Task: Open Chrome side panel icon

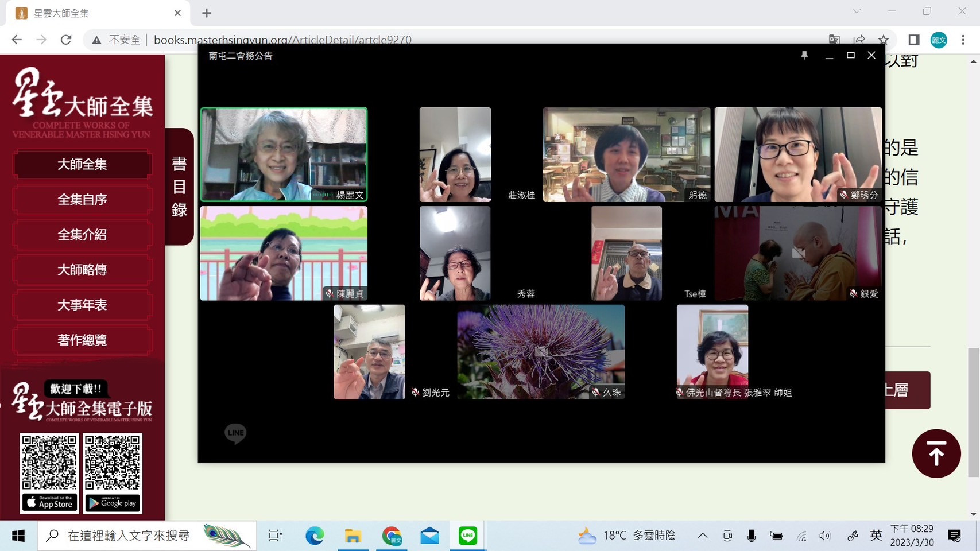Action: click(x=913, y=40)
